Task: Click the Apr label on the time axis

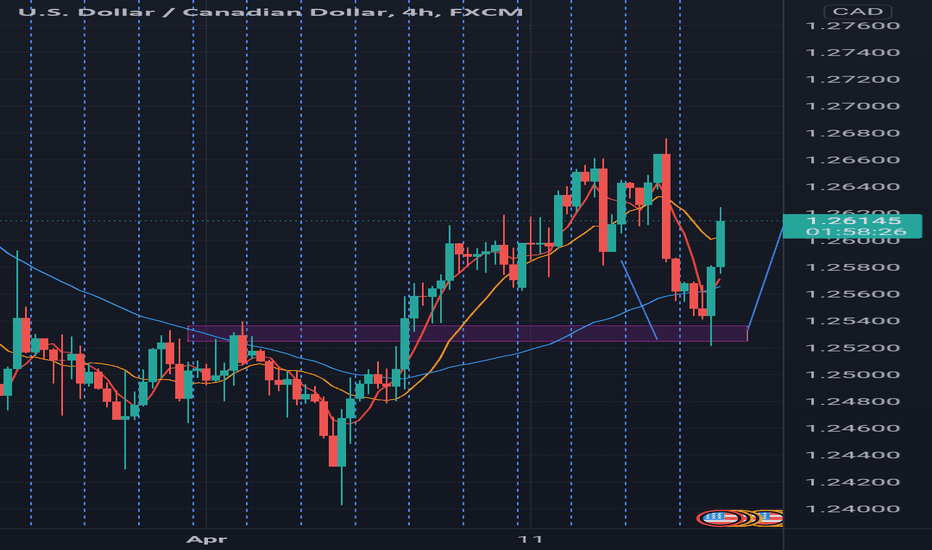Action: tap(206, 539)
